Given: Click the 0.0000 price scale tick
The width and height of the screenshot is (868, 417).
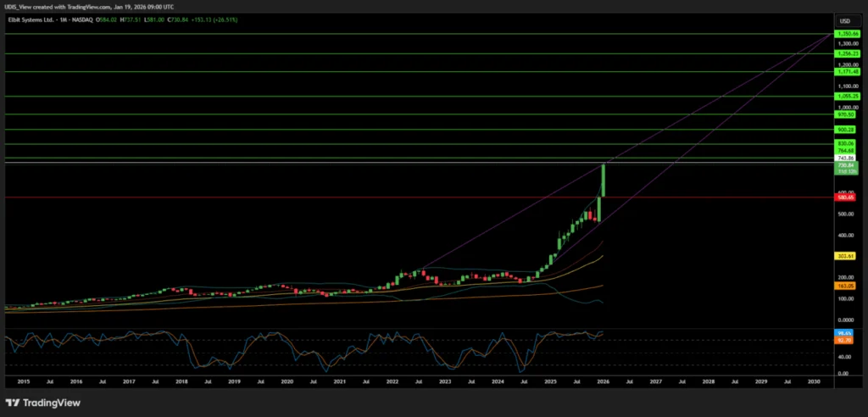Looking at the screenshot, I should click(845, 320).
